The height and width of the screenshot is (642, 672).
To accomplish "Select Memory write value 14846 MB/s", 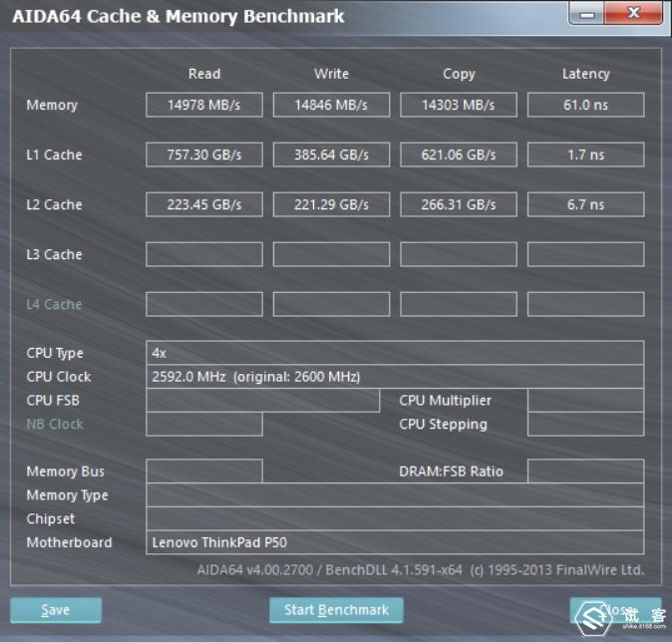I will tap(331, 105).
